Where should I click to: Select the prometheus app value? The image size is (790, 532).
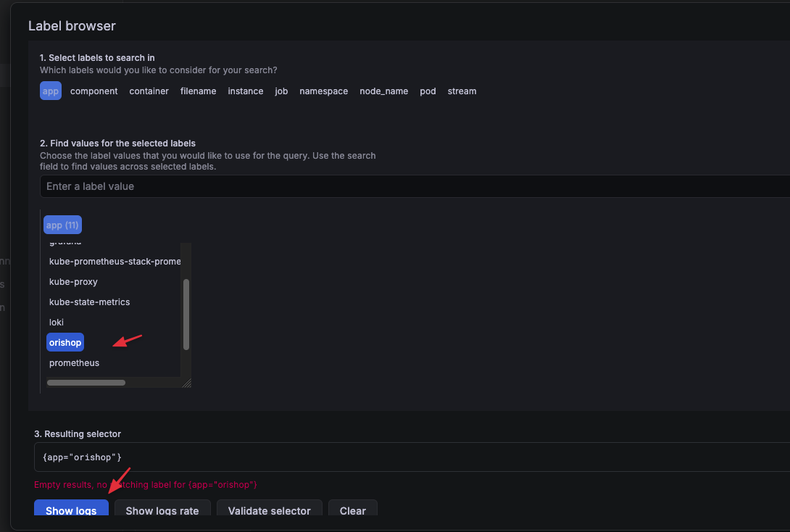tap(74, 362)
